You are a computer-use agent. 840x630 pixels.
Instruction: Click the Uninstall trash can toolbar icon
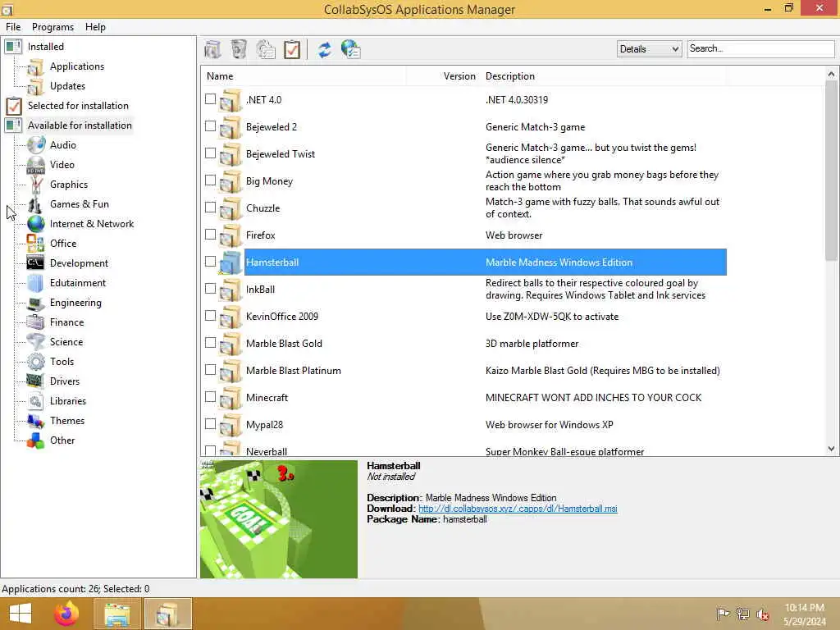[239, 49]
